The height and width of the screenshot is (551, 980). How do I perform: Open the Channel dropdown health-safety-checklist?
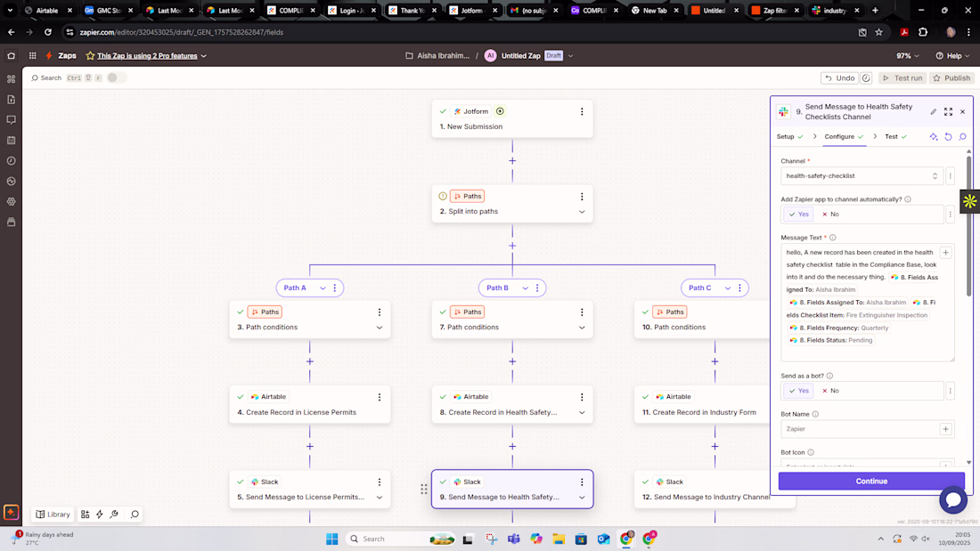point(862,176)
